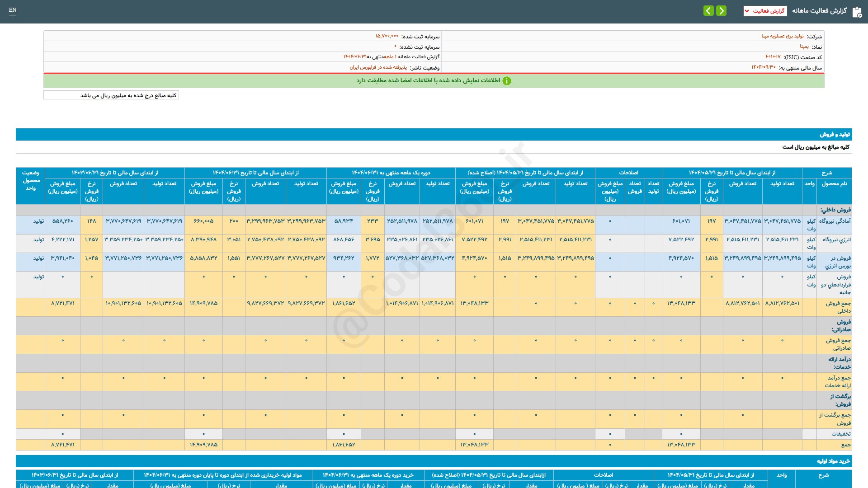Open the گزارش فعالیت dropdown

(x=765, y=11)
